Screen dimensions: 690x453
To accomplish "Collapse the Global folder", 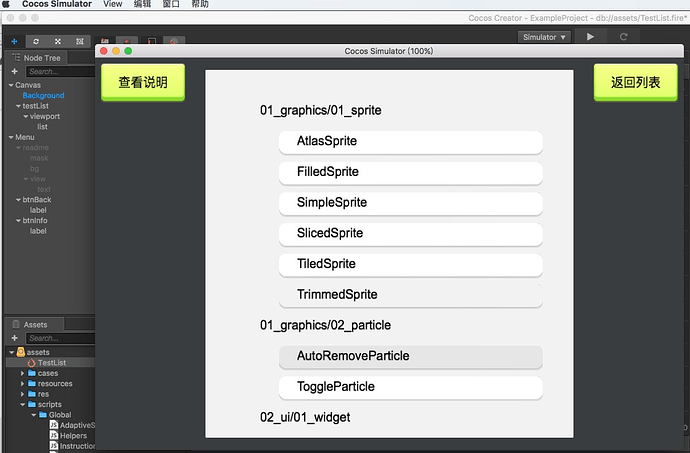I will [x=33, y=415].
